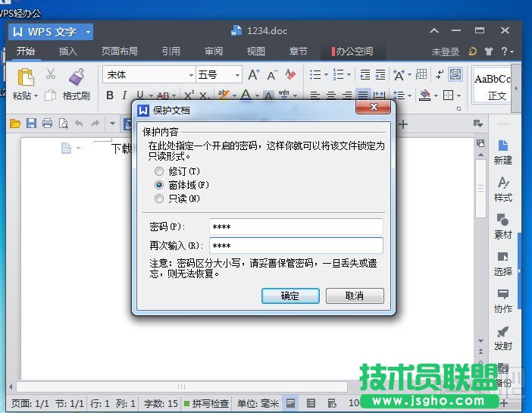This screenshot has width=532, height=413.
Task: Click the clear formatting eraser icon
Action: point(290,74)
